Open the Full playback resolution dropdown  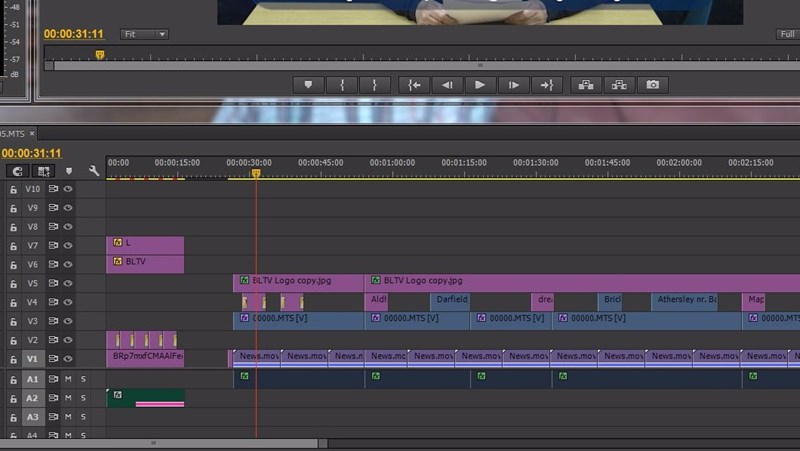787,34
